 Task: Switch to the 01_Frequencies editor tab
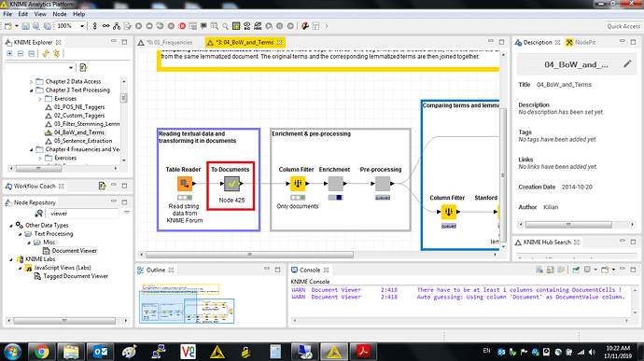coord(165,42)
